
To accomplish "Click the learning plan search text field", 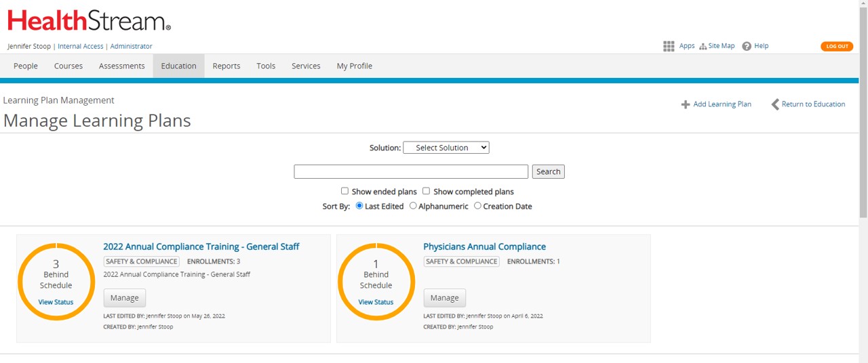I will pyautogui.click(x=410, y=172).
